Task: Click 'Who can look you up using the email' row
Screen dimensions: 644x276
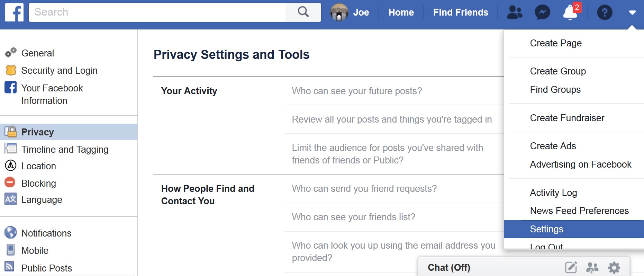Action: 393,251
